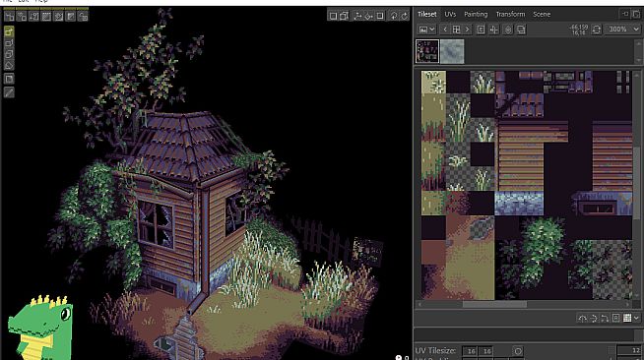The image size is (644, 360).
Task: Select the second edit mode icon in left toolbar
Action: pyautogui.click(x=9, y=43)
